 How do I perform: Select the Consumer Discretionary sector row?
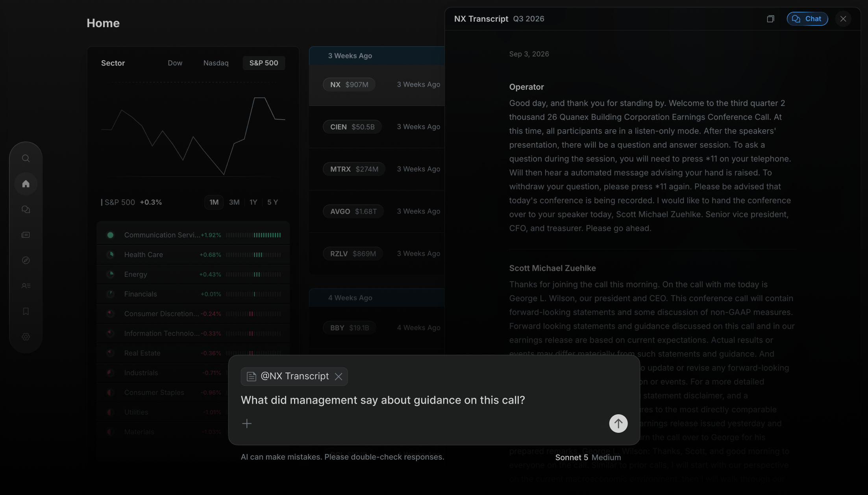pos(193,314)
